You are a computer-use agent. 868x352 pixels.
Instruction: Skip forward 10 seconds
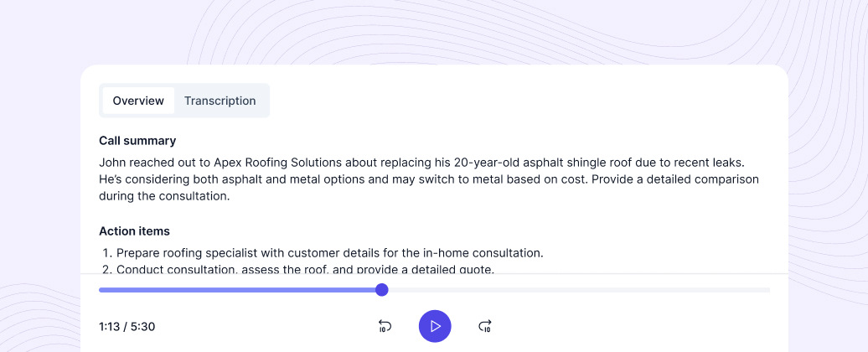[484, 326]
